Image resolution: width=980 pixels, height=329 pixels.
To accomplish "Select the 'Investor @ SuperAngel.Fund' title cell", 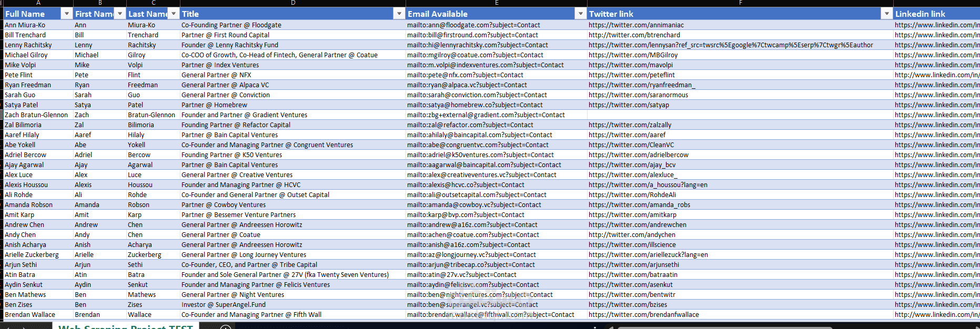I will 292,304.
